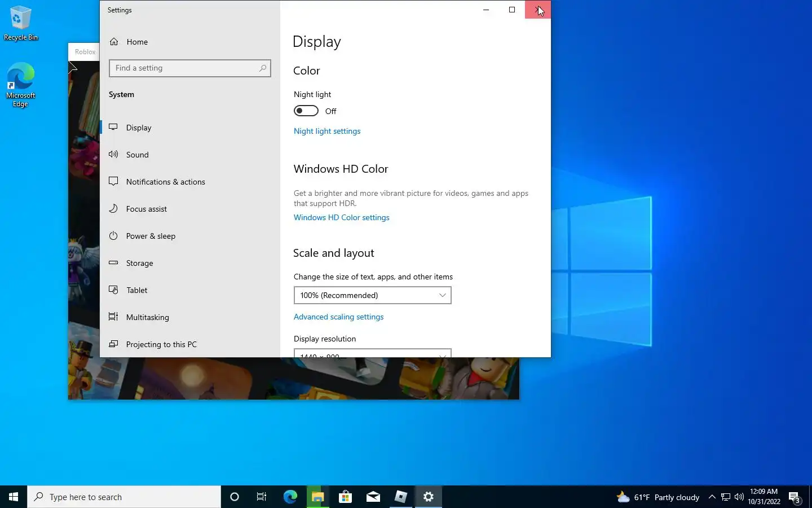
Task: Open Focus assist settings
Action: click(x=189, y=209)
